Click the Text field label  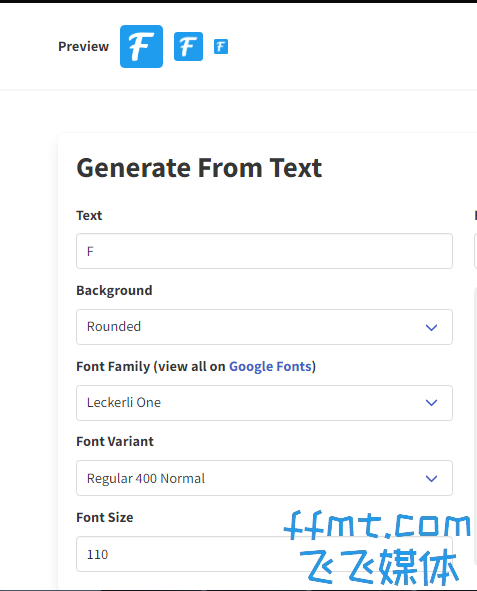89,216
